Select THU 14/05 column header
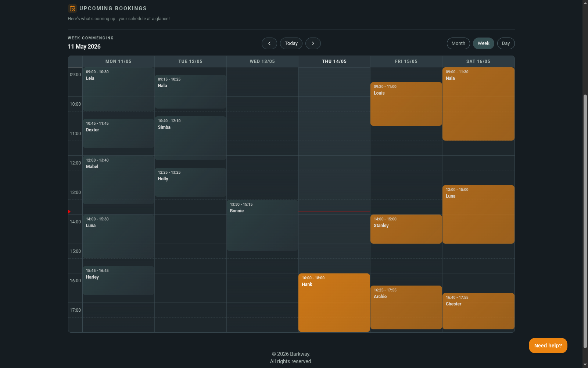 [334, 61]
